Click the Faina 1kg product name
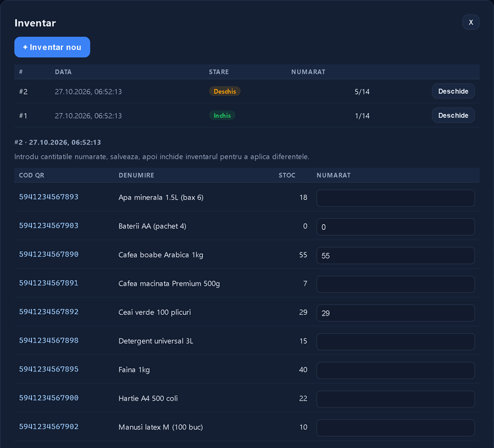The image size is (494, 448). point(134,370)
